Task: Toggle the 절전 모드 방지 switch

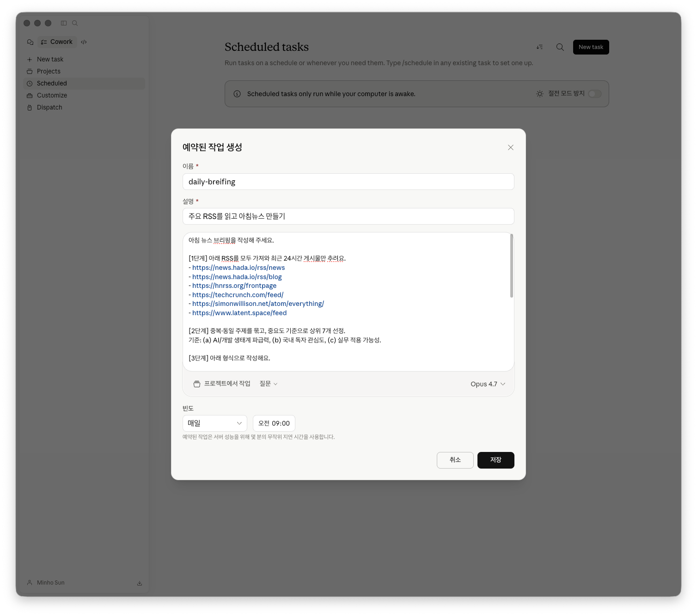Action: tap(594, 94)
